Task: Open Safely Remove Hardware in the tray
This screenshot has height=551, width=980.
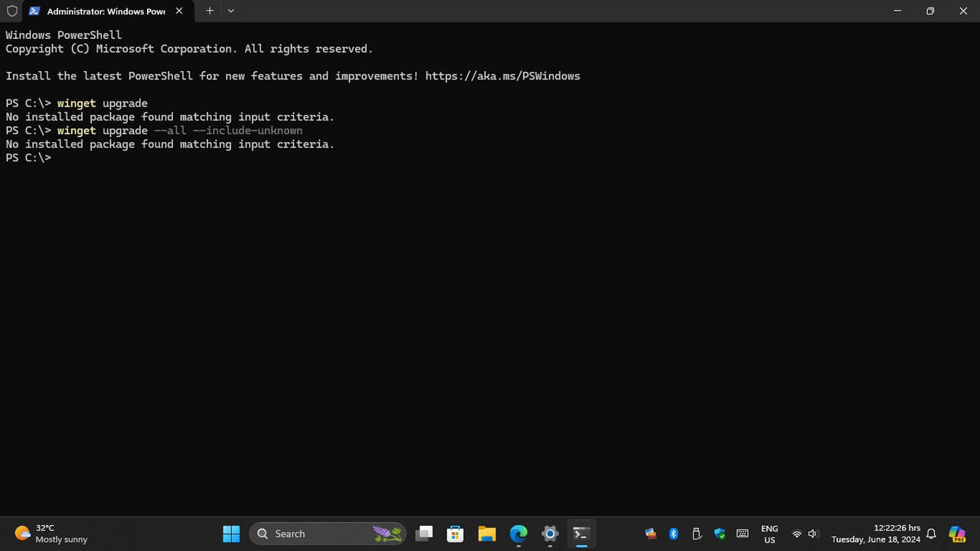Action: 697,533
